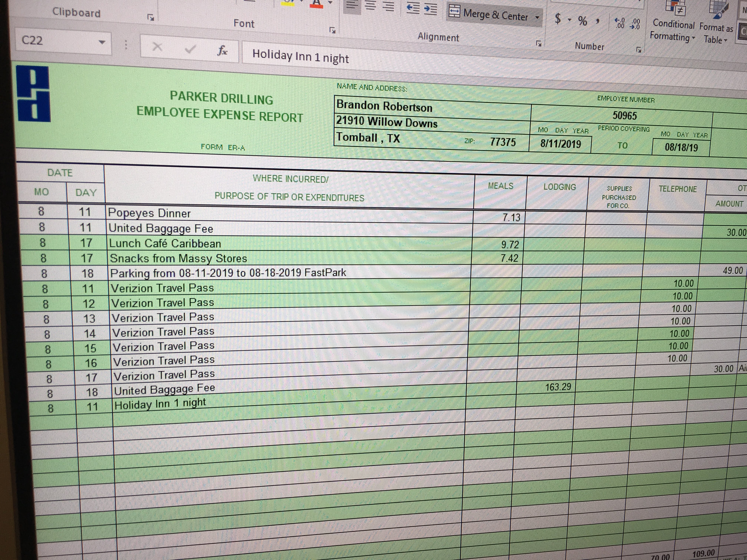Open the Clipboard dialog launcher

pyautogui.click(x=151, y=18)
